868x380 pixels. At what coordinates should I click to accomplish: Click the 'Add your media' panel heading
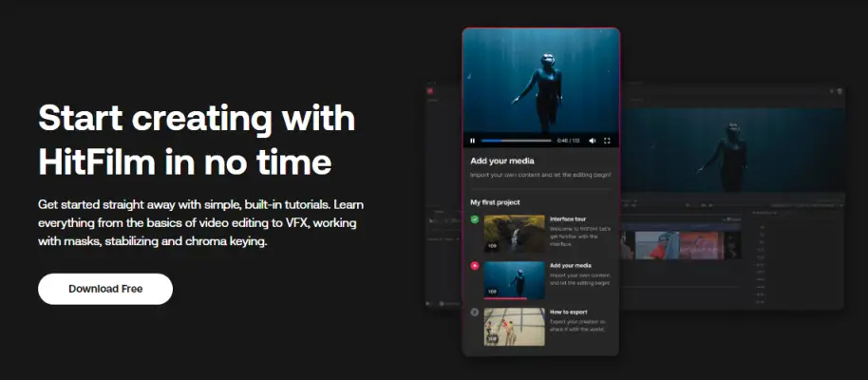coord(502,161)
